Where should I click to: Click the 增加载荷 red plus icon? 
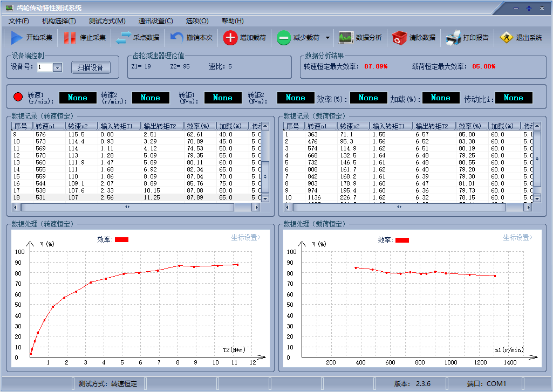pos(230,38)
